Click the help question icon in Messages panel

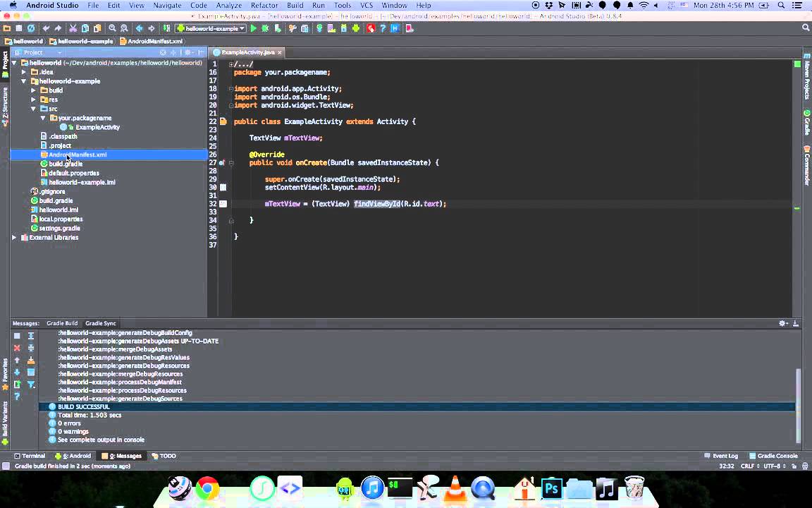pos(17,397)
